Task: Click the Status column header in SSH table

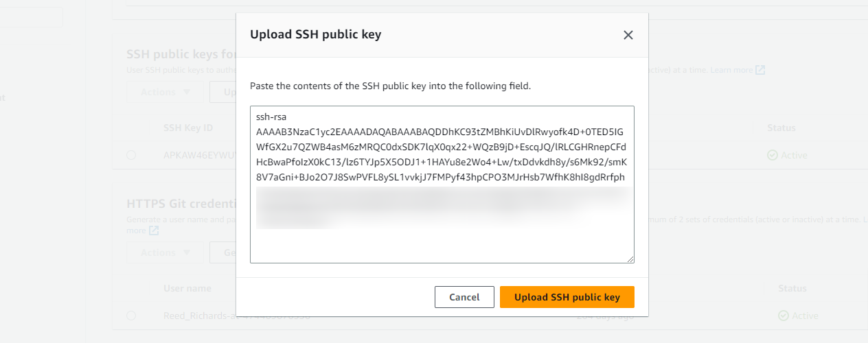Action: pos(781,128)
